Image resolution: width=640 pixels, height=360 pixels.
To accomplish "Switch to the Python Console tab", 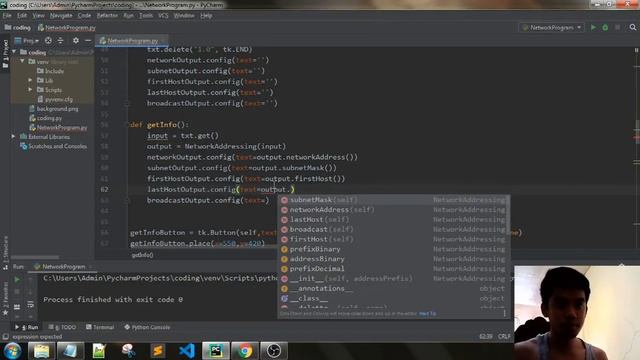I will pyautogui.click(x=147, y=327).
